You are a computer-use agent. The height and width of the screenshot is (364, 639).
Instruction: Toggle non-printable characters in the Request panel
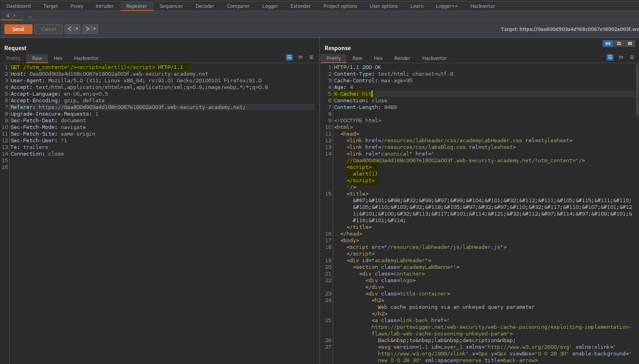click(300, 57)
